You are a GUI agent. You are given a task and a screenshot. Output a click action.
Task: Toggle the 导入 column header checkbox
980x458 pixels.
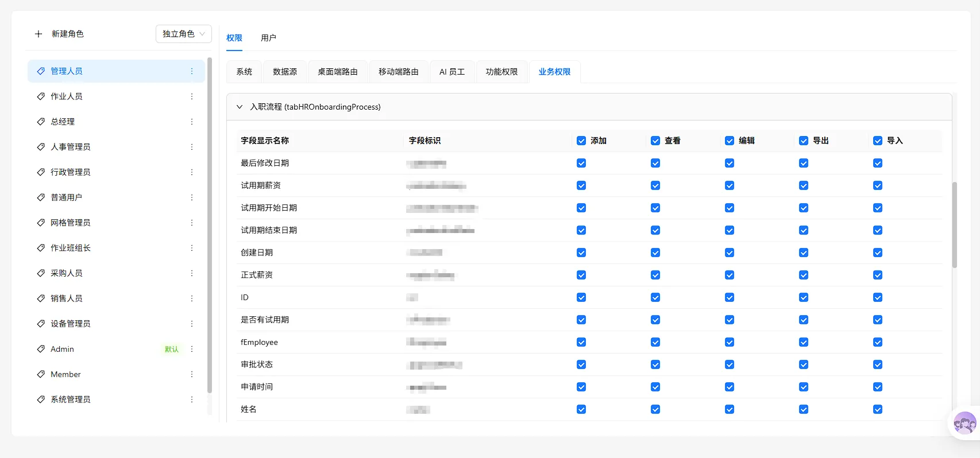(x=878, y=141)
